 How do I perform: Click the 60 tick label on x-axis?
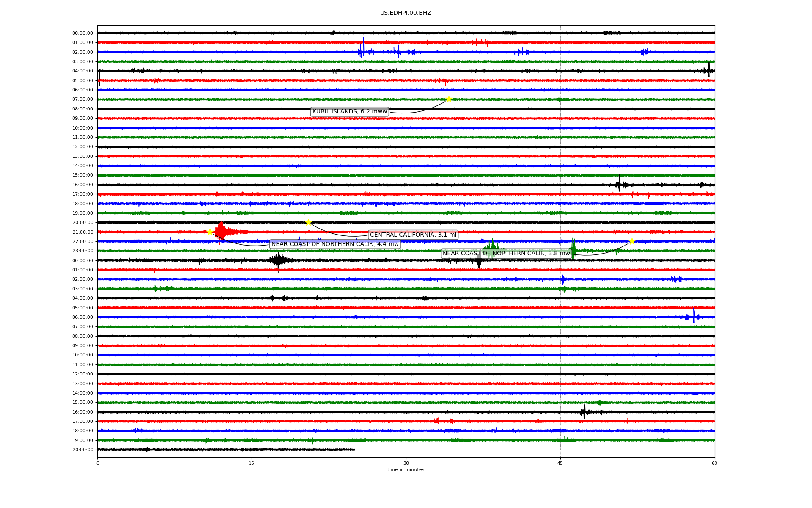point(714,463)
